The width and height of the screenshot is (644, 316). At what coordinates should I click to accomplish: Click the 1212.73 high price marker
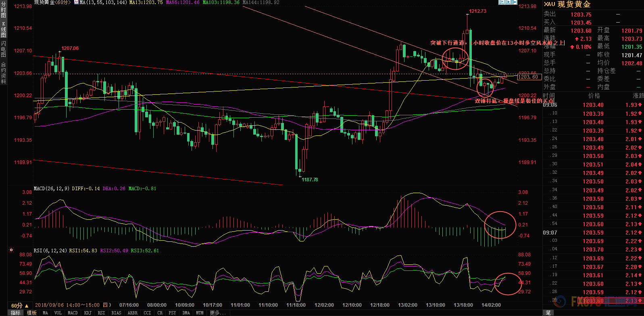coord(477,11)
